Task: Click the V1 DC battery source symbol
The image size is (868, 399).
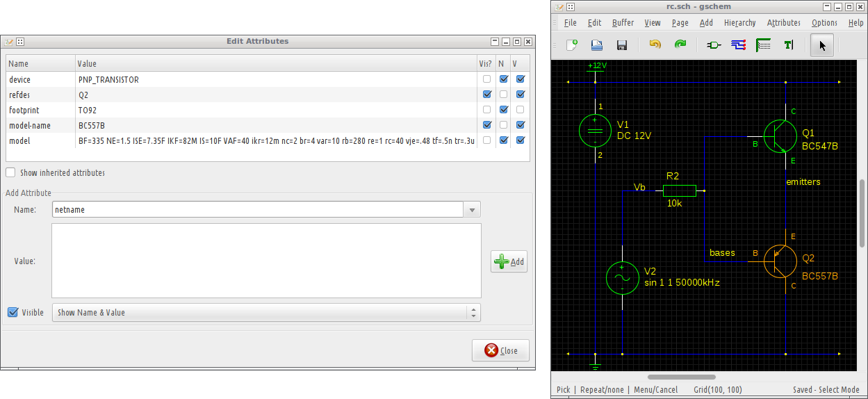Action: [x=596, y=131]
